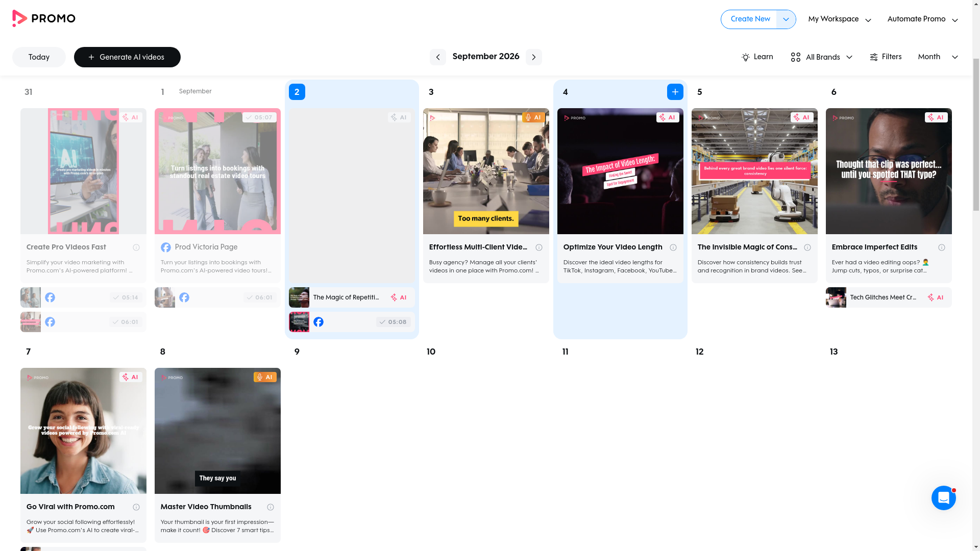Click the Filters button

coord(885,57)
